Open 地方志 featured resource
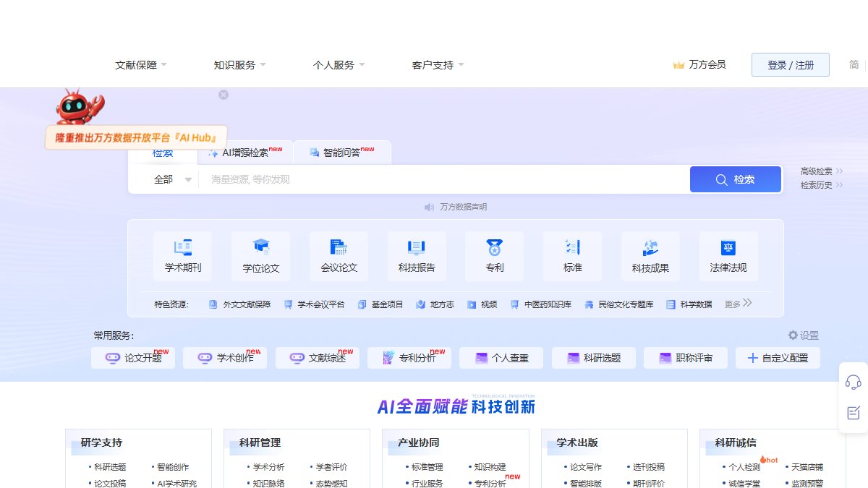 pos(435,304)
